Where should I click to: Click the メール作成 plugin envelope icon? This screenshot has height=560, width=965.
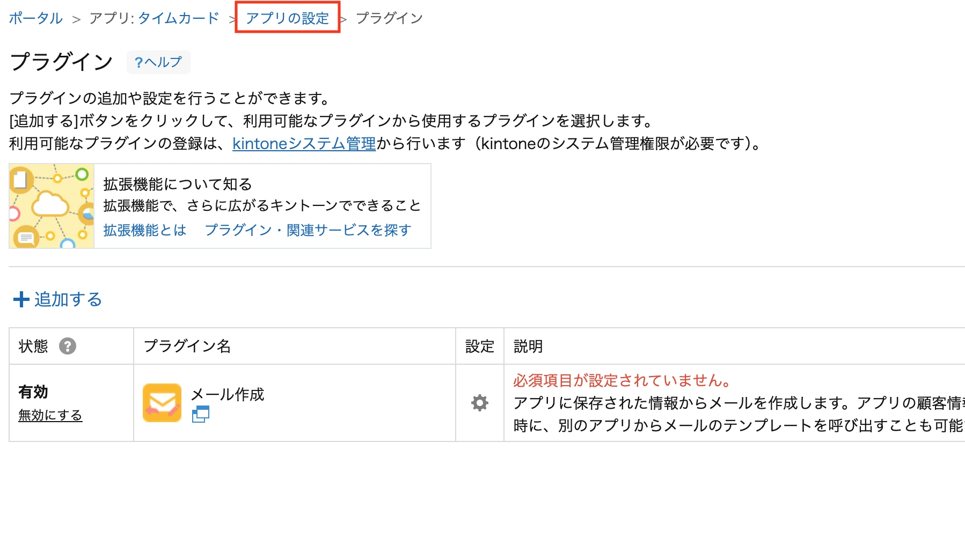click(162, 403)
